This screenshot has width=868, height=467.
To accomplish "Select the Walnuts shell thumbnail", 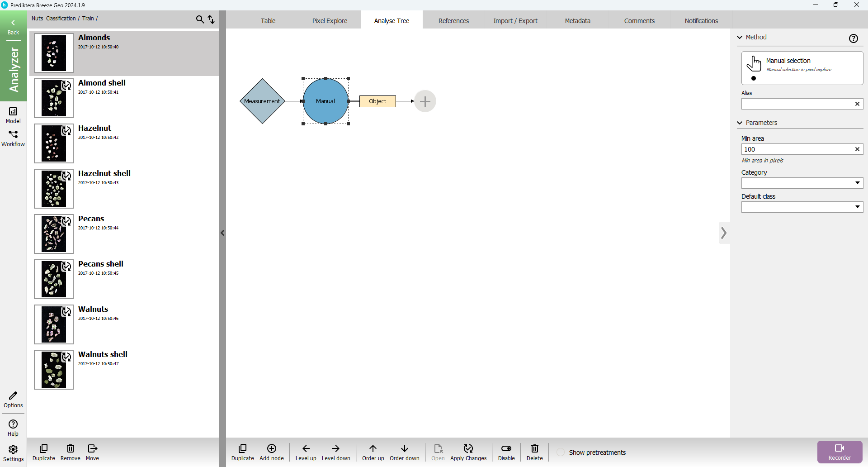I will click(x=54, y=370).
